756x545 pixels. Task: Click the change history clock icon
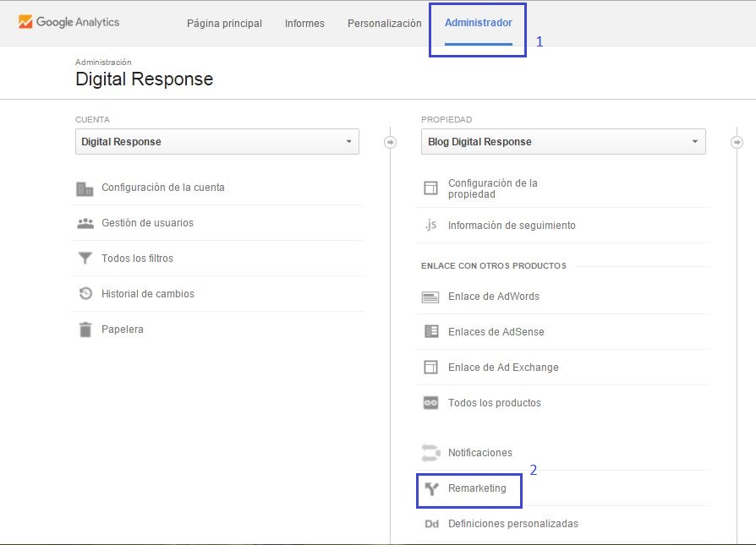[85, 293]
